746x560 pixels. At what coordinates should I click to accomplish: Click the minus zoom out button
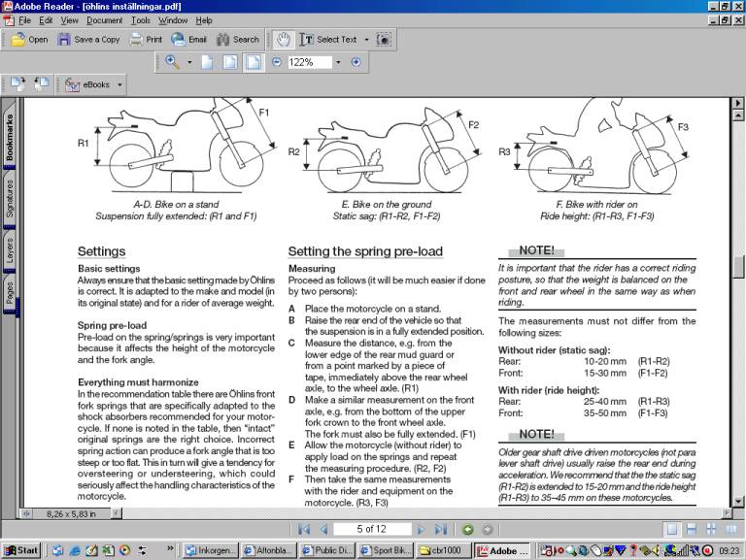pyautogui.click(x=277, y=62)
